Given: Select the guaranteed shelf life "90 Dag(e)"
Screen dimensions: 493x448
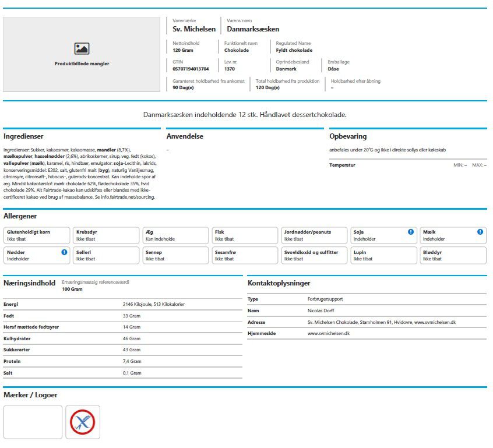Looking at the screenshot, I should tap(183, 88).
